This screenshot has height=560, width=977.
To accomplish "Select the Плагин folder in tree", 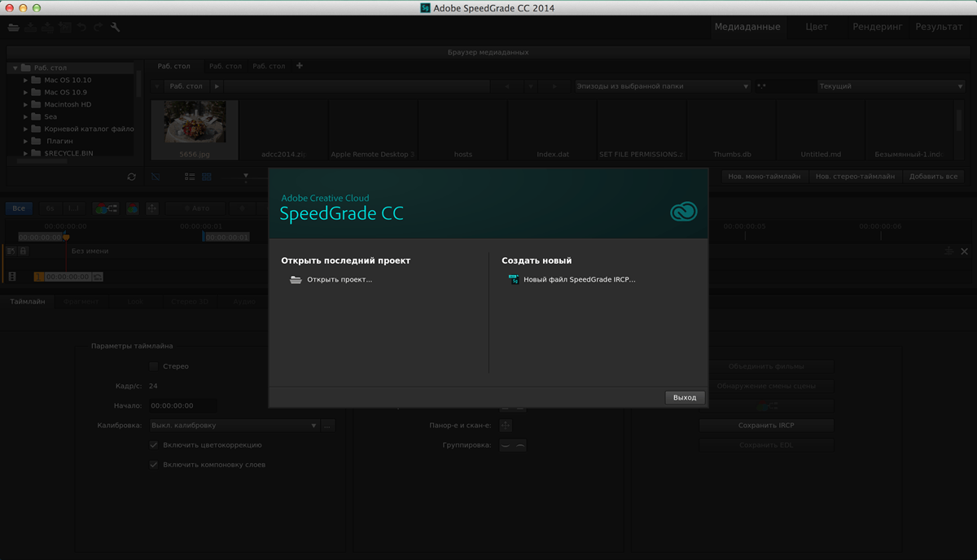I will click(x=59, y=141).
